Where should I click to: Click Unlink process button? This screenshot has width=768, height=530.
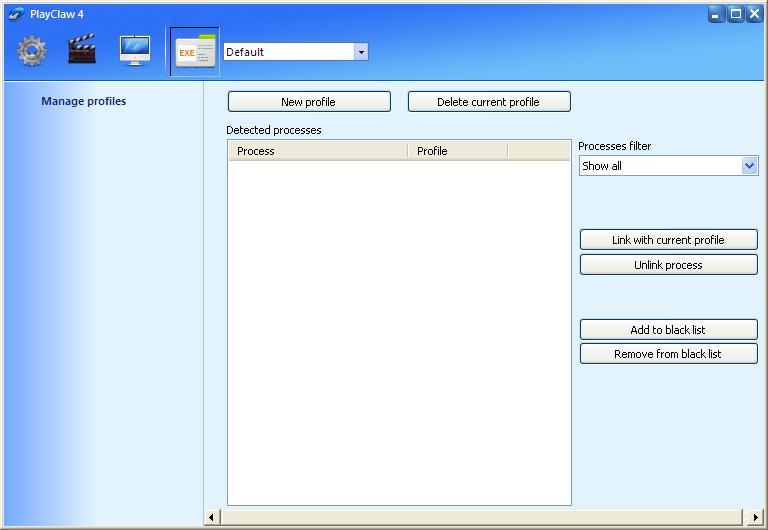[669, 265]
